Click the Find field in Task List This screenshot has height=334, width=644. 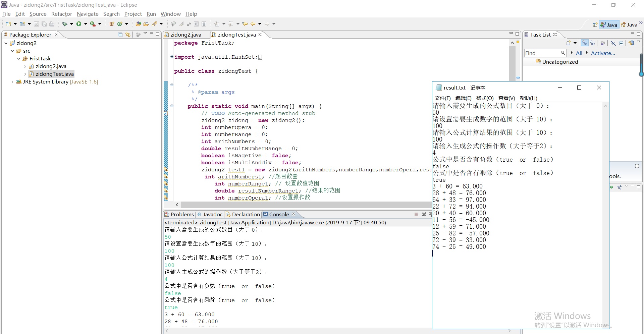click(542, 53)
